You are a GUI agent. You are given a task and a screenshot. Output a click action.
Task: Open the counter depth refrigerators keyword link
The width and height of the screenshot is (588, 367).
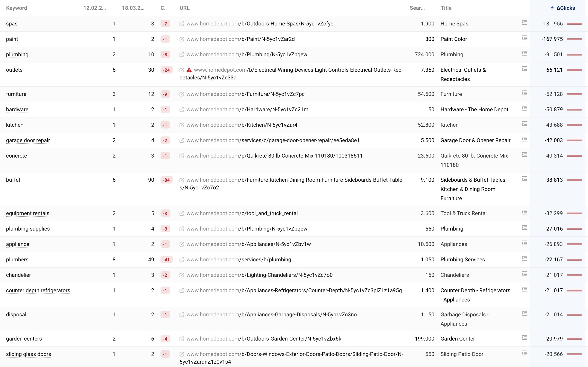click(x=38, y=290)
